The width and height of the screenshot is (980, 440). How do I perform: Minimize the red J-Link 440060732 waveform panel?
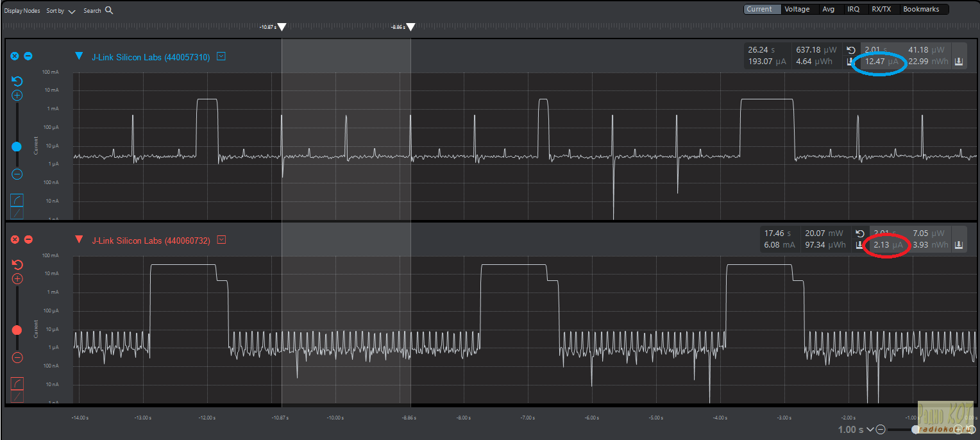28,240
